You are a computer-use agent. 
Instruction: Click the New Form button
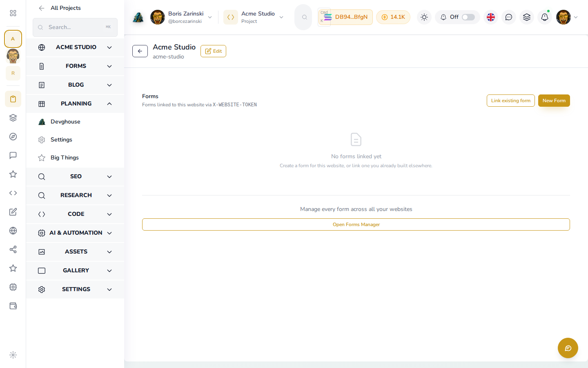coord(554,101)
